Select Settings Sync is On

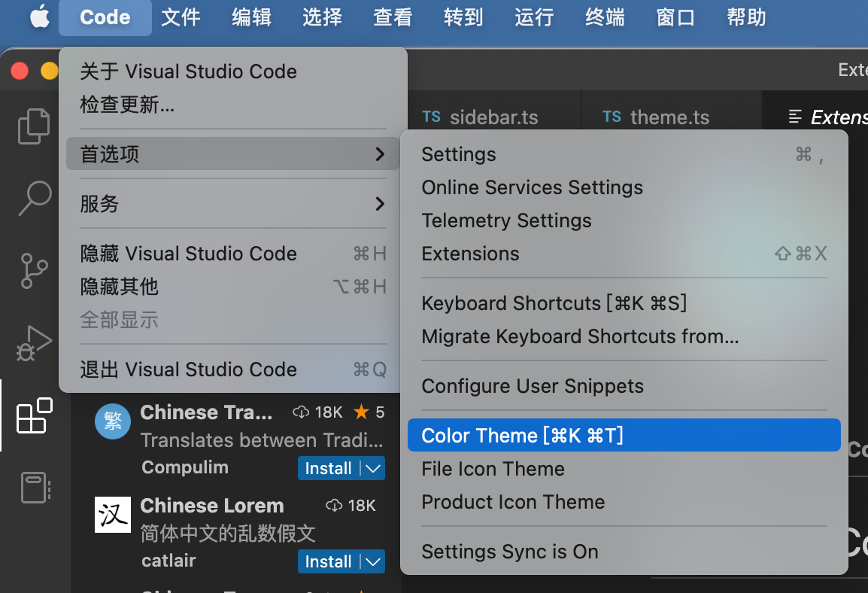624,552
